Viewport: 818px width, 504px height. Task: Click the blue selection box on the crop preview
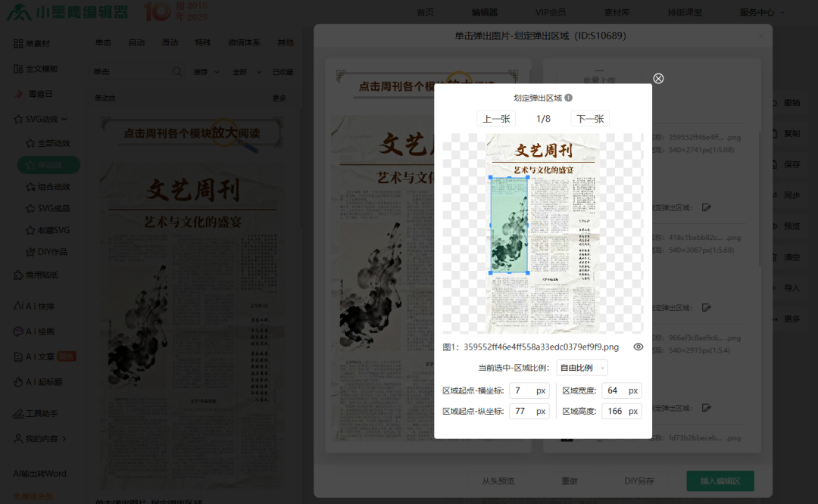click(509, 225)
